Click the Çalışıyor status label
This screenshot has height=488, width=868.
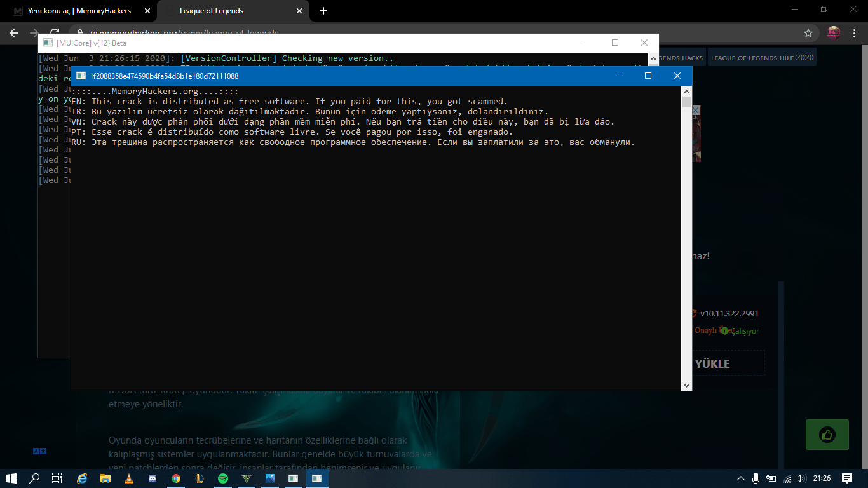point(745,331)
